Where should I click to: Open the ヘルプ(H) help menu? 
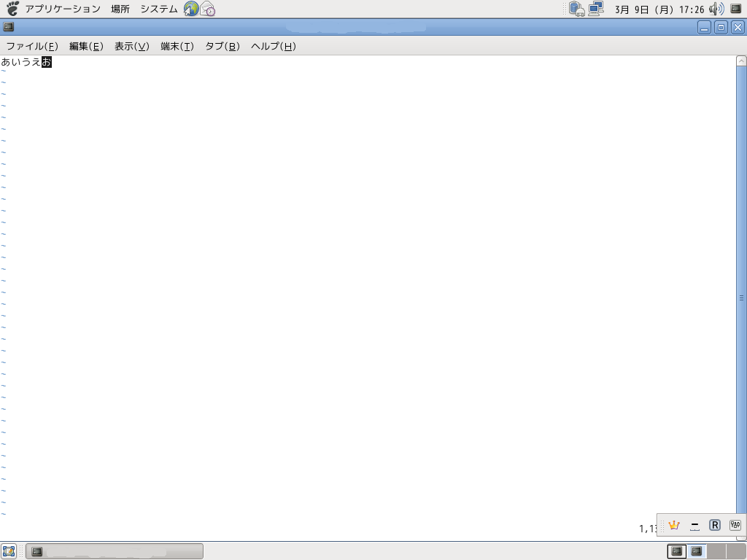[273, 46]
